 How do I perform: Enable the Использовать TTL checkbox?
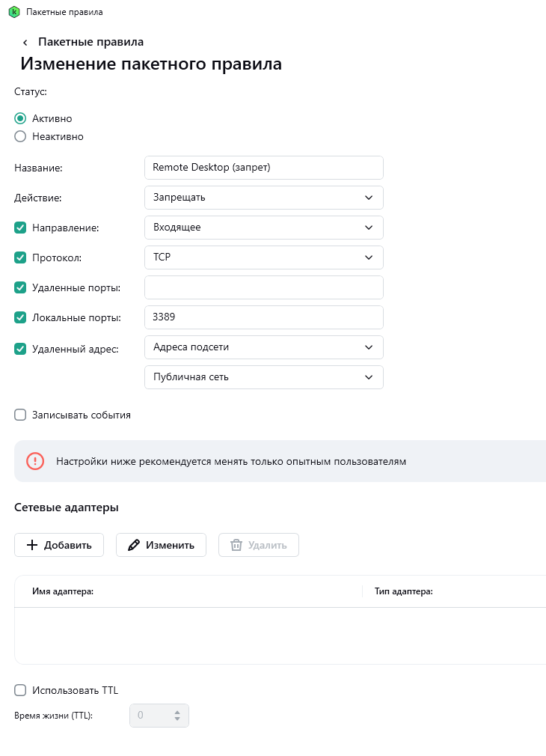tap(20, 690)
